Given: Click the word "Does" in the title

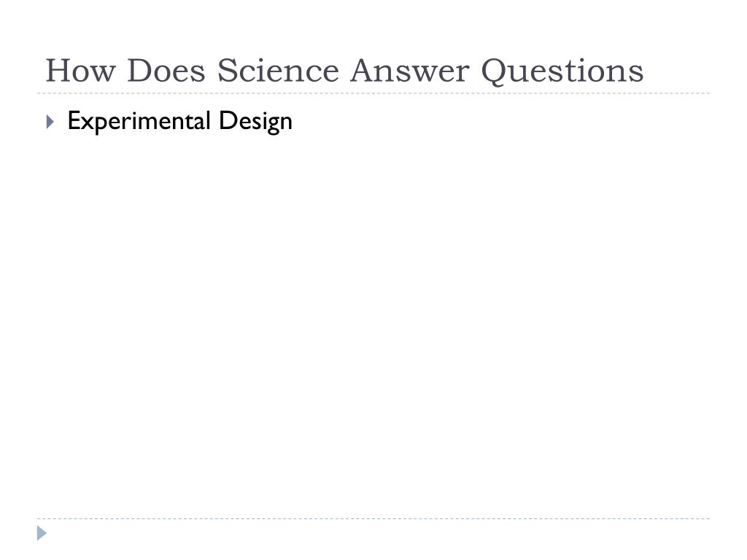Looking at the screenshot, I should (x=166, y=71).
